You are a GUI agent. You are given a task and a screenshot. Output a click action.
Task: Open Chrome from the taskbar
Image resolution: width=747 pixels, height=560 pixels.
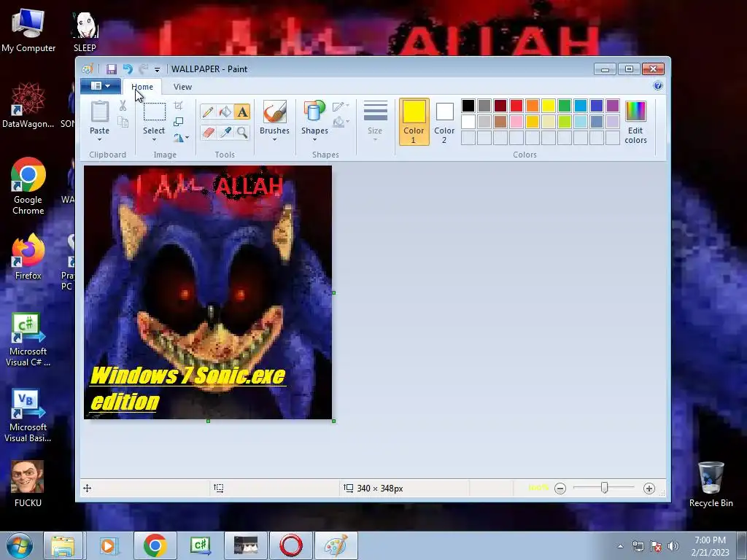click(x=155, y=545)
